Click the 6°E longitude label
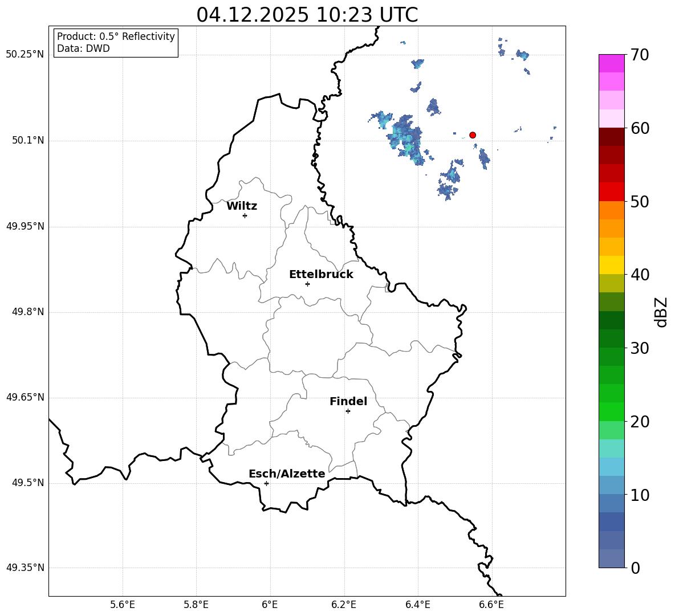 pos(270,605)
